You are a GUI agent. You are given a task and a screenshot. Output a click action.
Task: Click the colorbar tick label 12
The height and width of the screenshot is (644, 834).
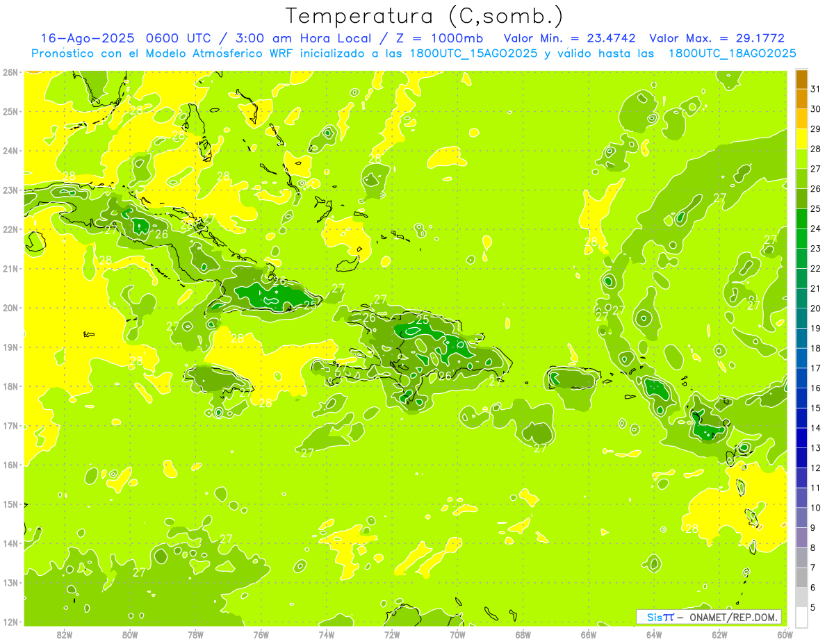pyautogui.click(x=816, y=468)
